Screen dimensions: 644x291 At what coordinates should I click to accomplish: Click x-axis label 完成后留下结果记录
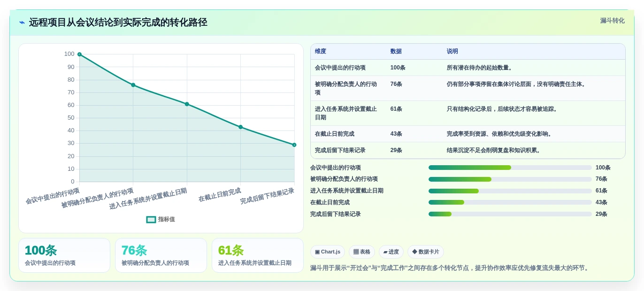(267, 196)
